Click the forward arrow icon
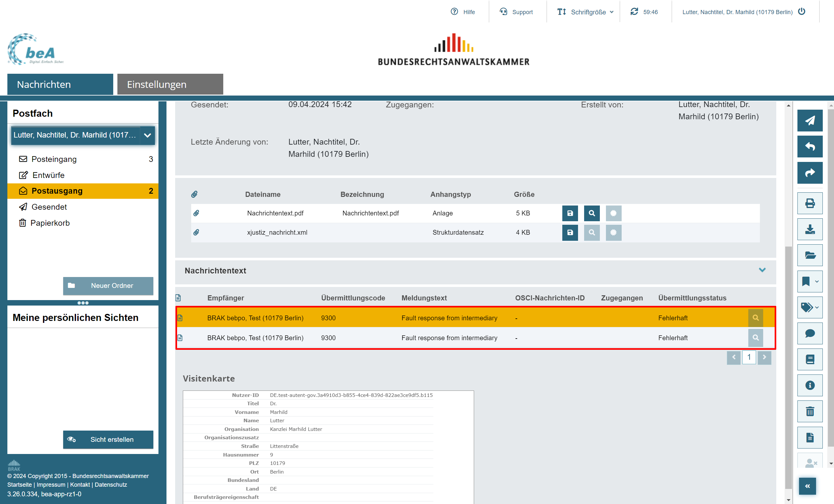The image size is (834, 504). pos(809,172)
